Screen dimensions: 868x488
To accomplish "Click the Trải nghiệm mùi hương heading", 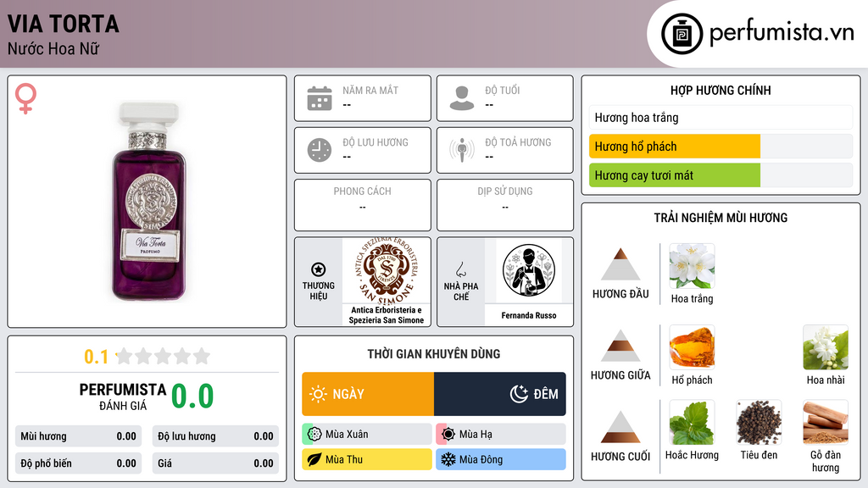I will (721, 218).
